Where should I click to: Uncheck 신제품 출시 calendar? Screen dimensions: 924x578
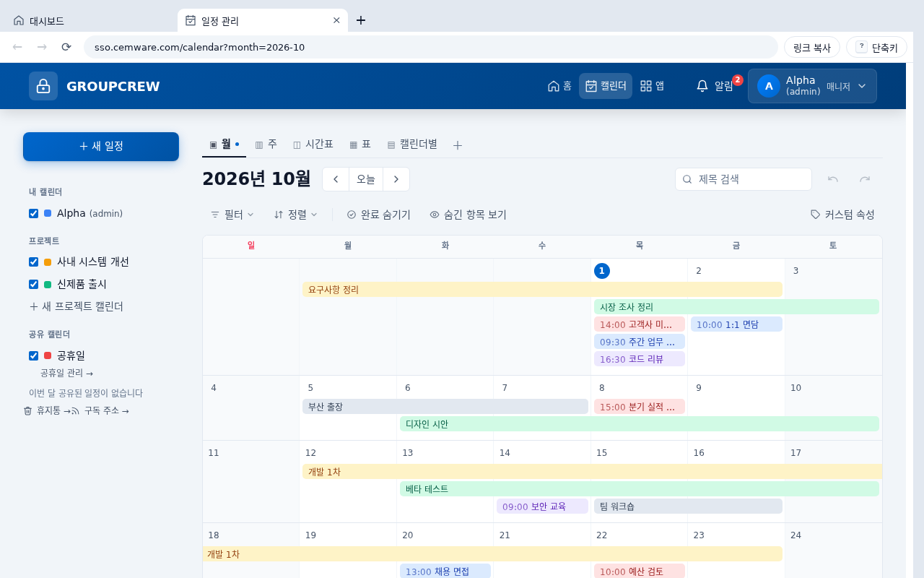coord(33,284)
